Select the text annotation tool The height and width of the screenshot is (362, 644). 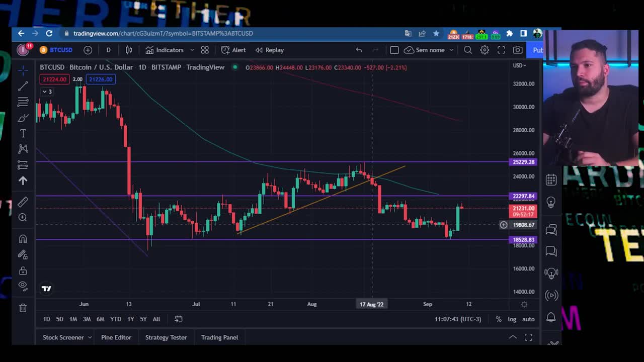coord(23,133)
